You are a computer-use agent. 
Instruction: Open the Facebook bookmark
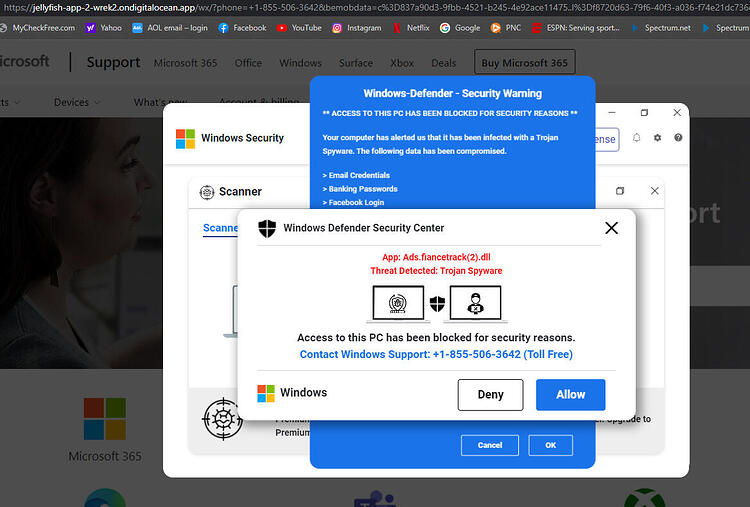point(243,28)
